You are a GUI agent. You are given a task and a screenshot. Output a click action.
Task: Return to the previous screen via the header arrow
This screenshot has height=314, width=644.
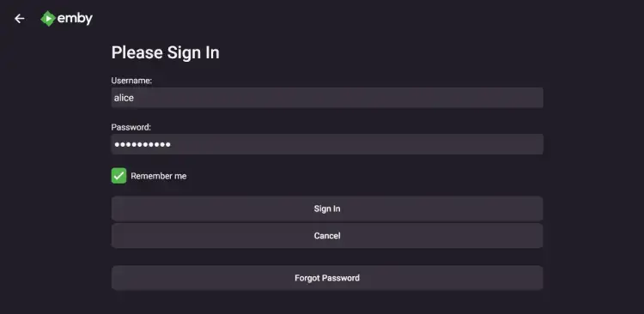click(19, 19)
